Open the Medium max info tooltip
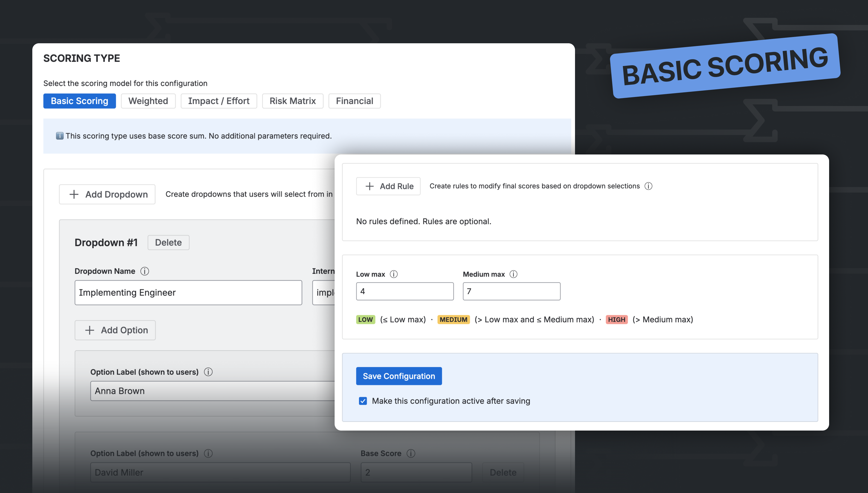 [x=513, y=274]
